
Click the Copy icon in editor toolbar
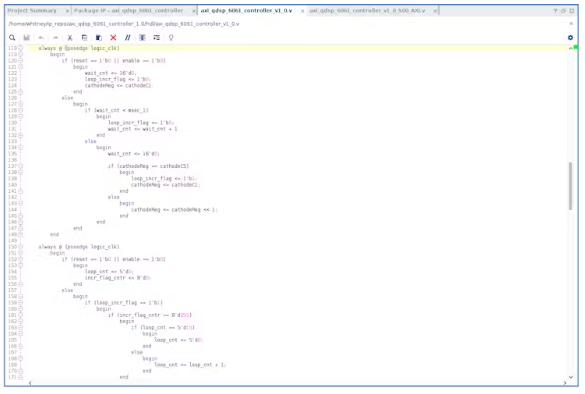84,38
